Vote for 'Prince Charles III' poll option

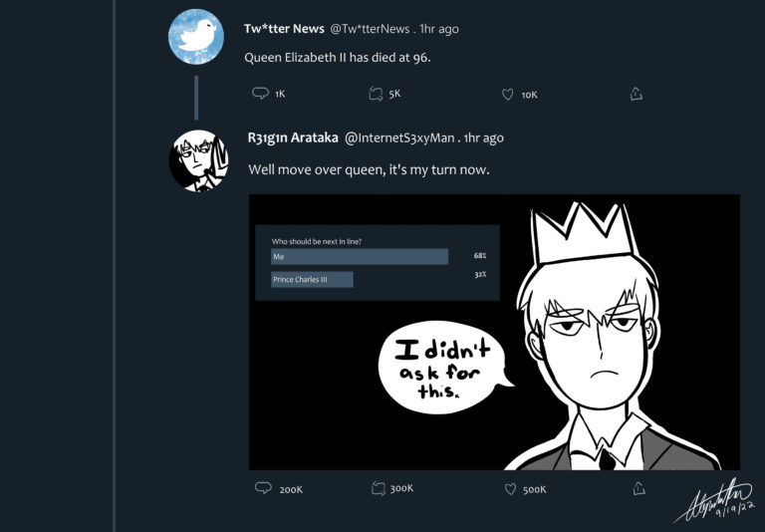pyautogui.click(x=312, y=280)
